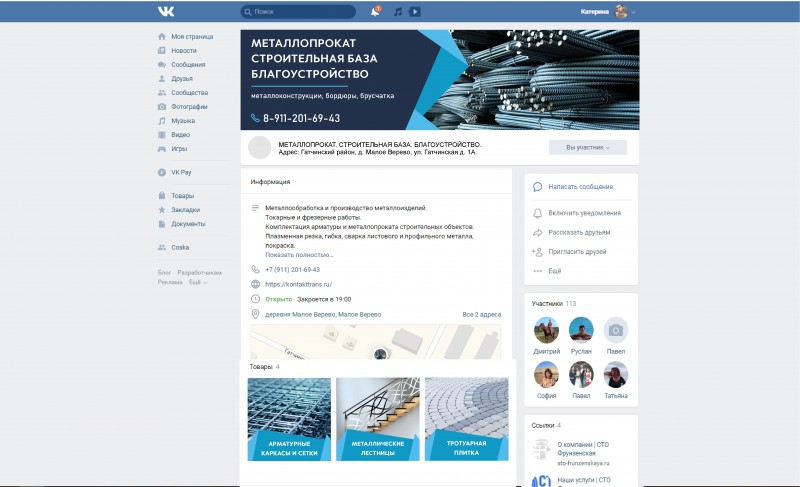Click the home icon beside Моя страница
Screen dimensions: 800x487
click(x=162, y=37)
